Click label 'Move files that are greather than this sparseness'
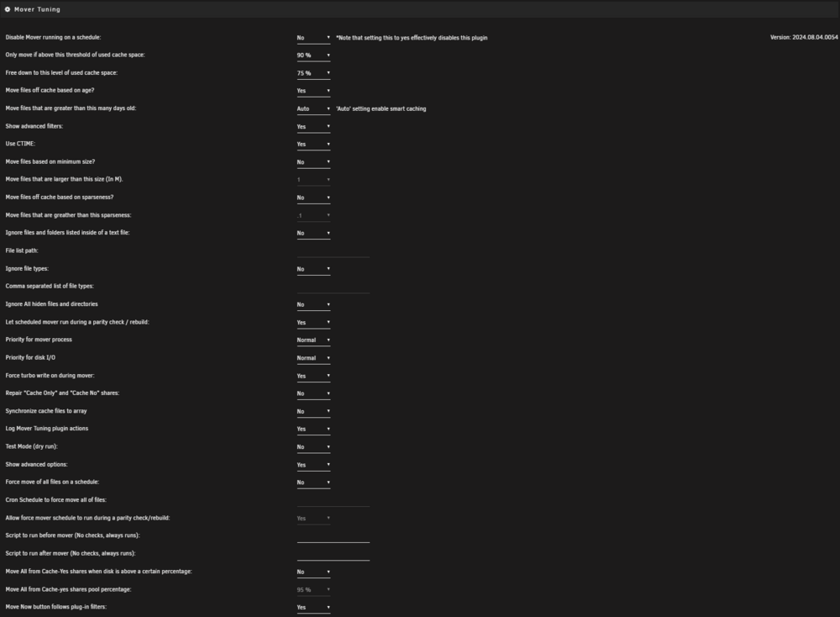This screenshot has height=617, width=840. [x=69, y=215]
